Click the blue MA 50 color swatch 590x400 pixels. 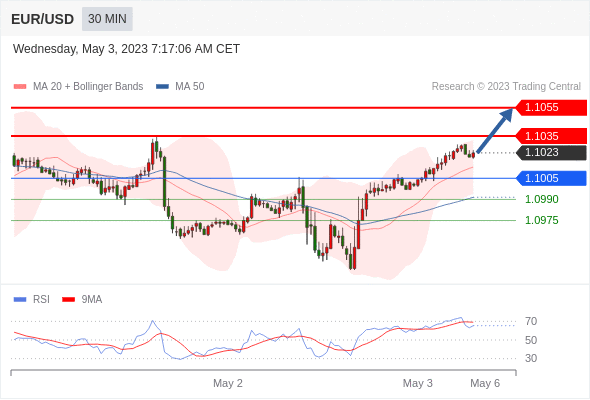(x=163, y=87)
